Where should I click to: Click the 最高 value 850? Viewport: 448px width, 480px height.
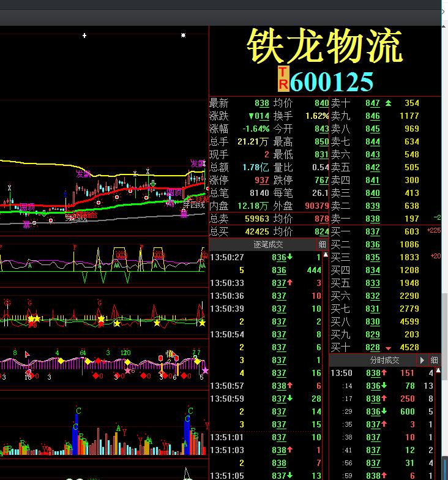(x=322, y=142)
